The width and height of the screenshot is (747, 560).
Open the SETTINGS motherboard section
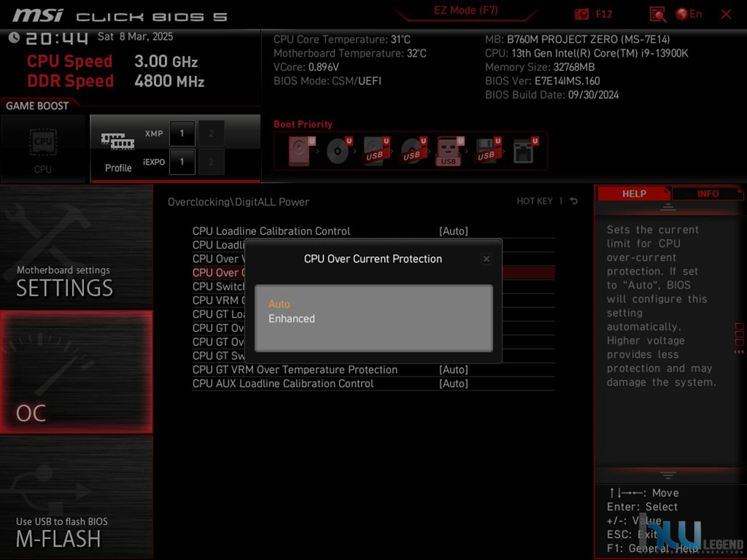click(x=77, y=247)
